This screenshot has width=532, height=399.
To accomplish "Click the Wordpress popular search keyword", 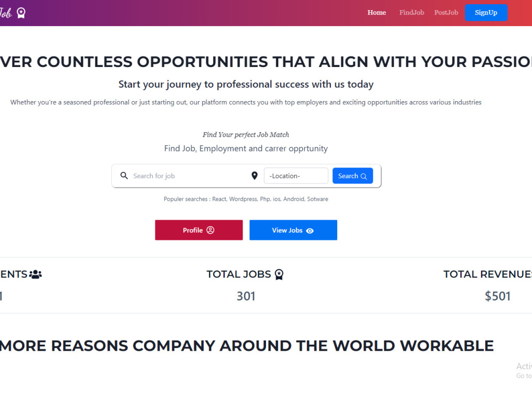I will click(243, 198).
